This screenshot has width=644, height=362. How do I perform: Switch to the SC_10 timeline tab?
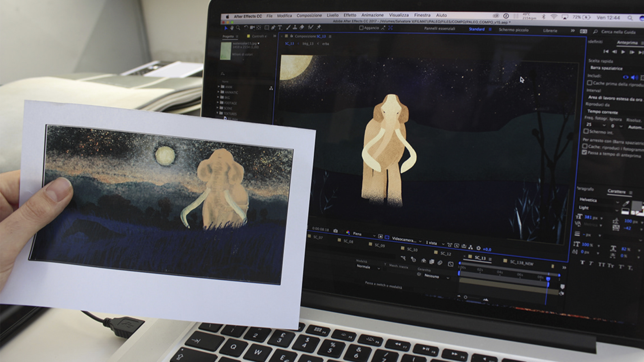point(410,249)
